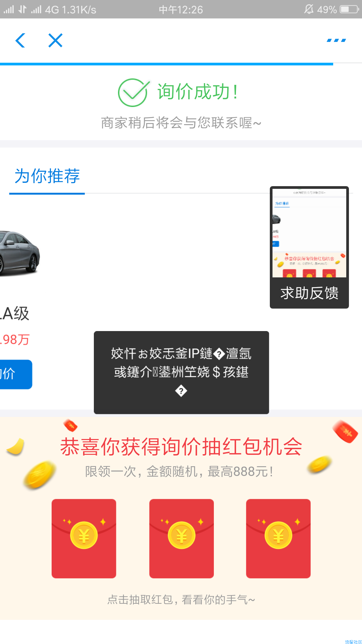Open the third red envelope
This screenshot has height=644, width=362.
(x=278, y=539)
